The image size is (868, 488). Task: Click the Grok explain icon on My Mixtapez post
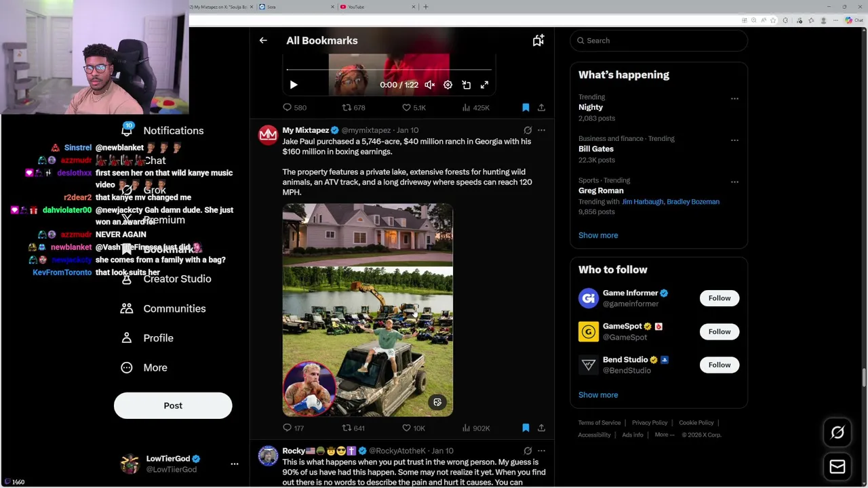[528, 130]
